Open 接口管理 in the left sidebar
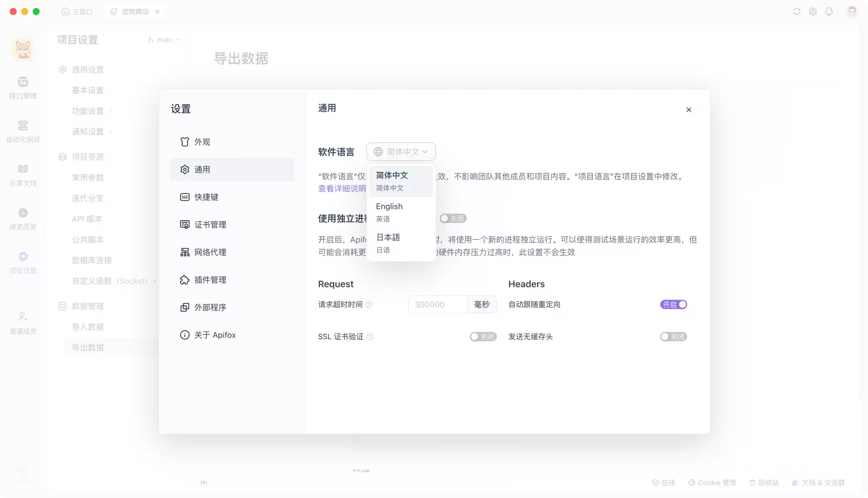The width and height of the screenshot is (868, 498). (23, 88)
